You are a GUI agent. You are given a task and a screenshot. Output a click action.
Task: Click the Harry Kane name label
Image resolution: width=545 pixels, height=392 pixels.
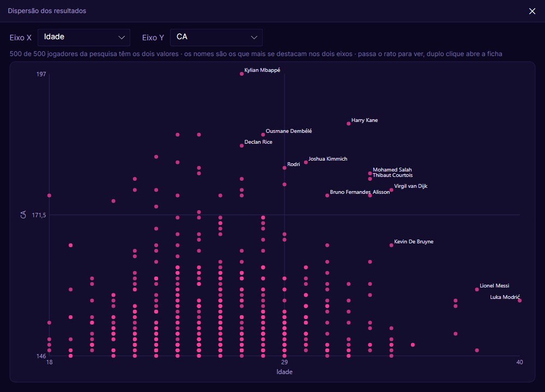364,120
